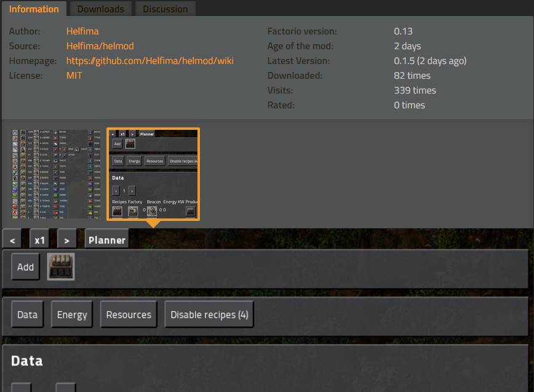The image size is (534, 392).
Task: Click the '2 days' age of the mod value
Action: click(x=407, y=46)
